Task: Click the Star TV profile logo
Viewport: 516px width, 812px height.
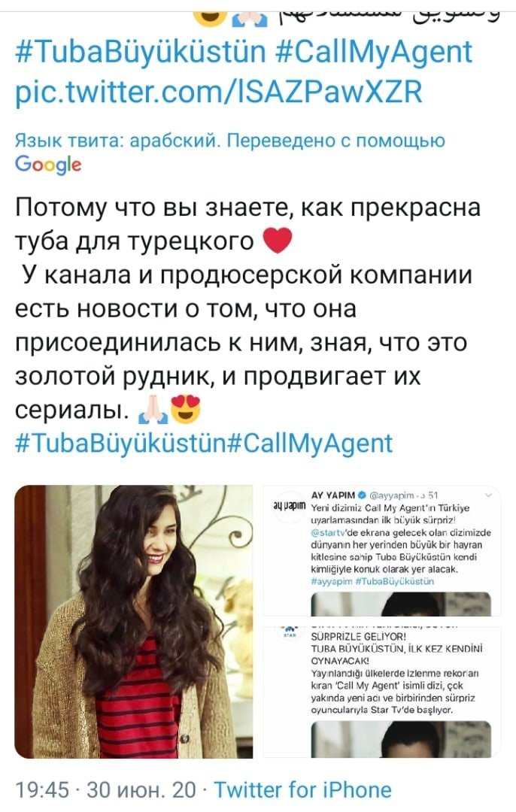Action: [x=289, y=633]
